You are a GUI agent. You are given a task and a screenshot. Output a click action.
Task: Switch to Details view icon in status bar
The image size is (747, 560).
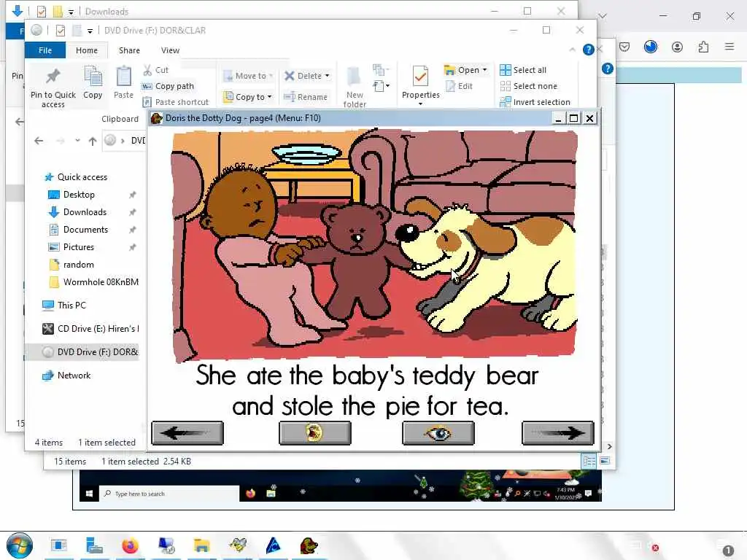point(589,461)
